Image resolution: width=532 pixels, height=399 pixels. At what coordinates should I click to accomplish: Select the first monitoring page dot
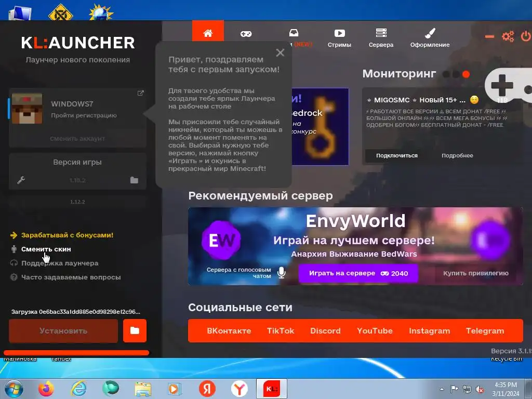[446, 74]
